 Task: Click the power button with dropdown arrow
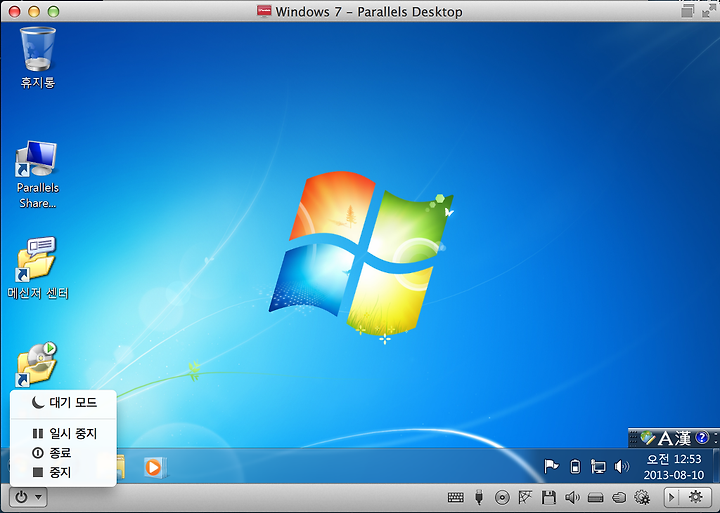pos(28,497)
